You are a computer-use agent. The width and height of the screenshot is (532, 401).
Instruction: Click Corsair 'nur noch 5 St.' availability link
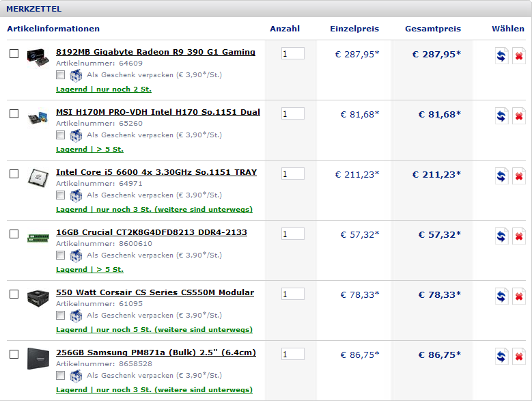coord(154,329)
